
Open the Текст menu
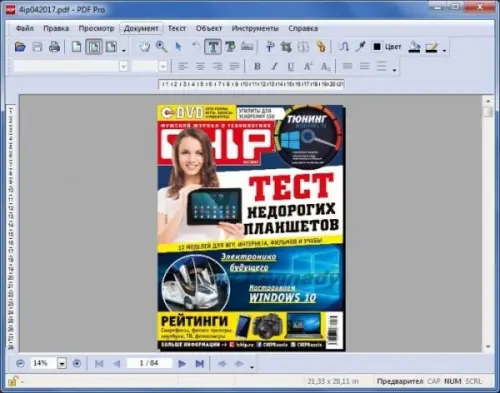click(x=177, y=28)
